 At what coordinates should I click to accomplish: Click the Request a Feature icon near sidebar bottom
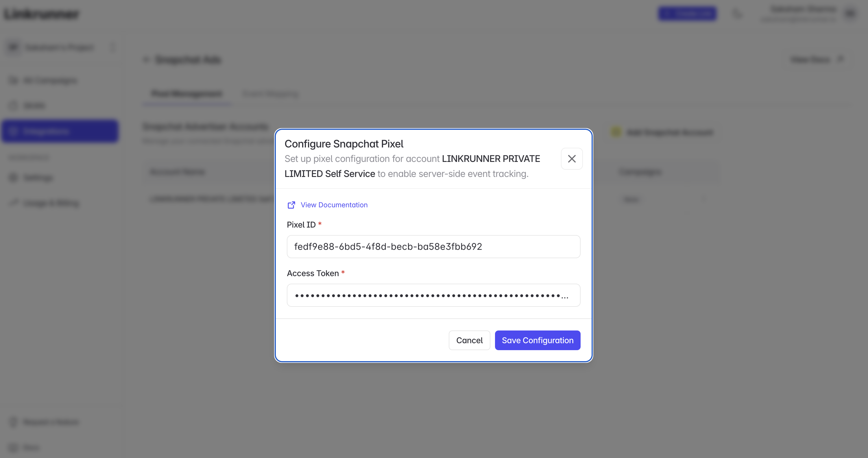[13, 422]
